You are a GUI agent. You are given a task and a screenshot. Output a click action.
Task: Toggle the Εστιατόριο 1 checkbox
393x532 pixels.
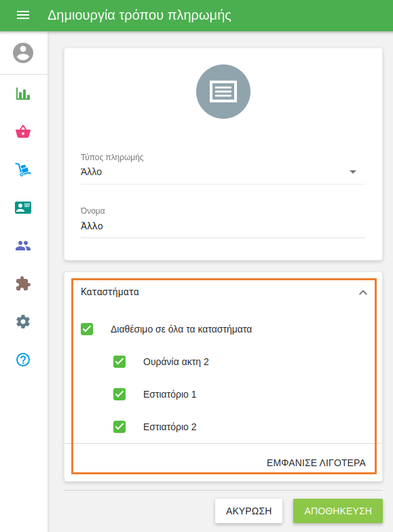pyautogui.click(x=119, y=394)
